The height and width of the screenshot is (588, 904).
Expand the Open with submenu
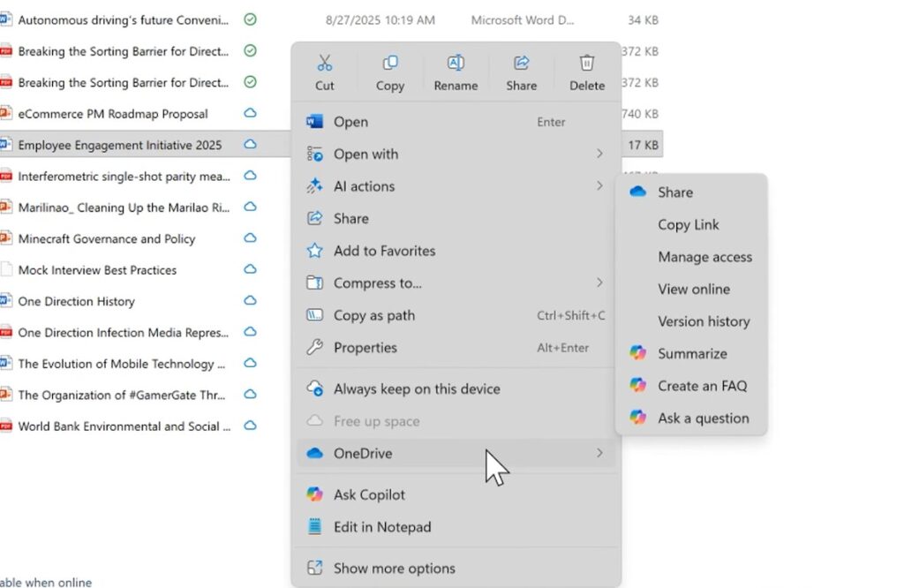(x=366, y=154)
